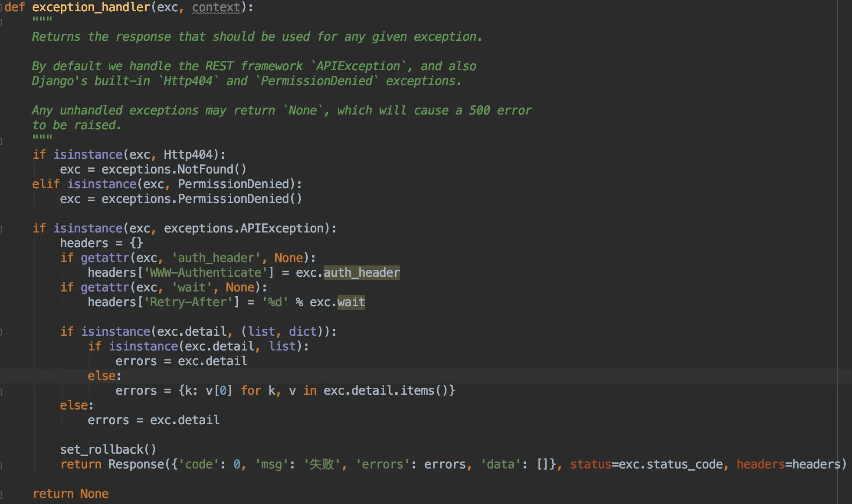Collapse the exception_handler function fold marker
The image size is (852, 504).
click(x=1, y=8)
